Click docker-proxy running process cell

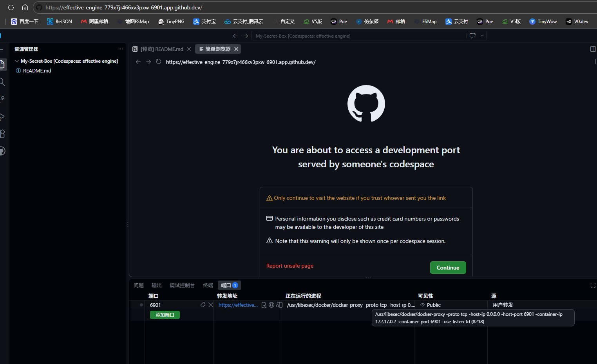tap(351, 305)
